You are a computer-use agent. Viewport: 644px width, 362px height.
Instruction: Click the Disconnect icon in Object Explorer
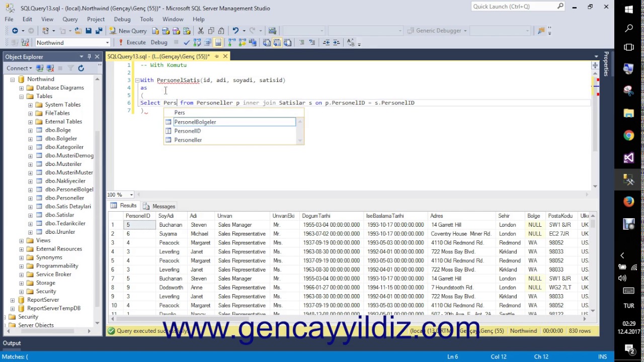pos(50,68)
